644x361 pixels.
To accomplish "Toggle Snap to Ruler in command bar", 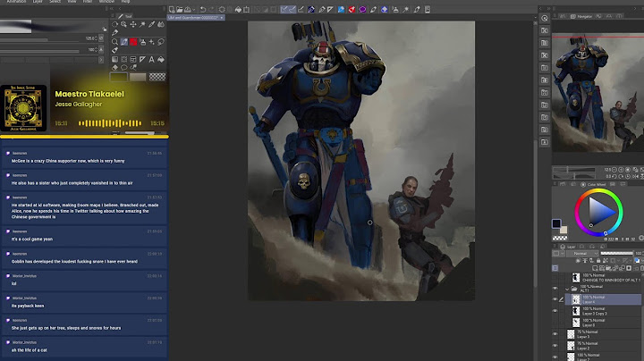I will [x=284, y=10].
